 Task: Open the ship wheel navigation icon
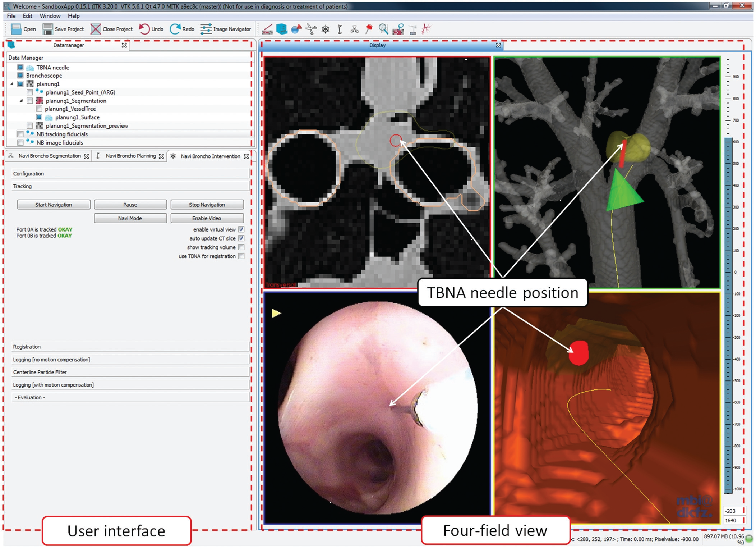click(x=326, y=29)
